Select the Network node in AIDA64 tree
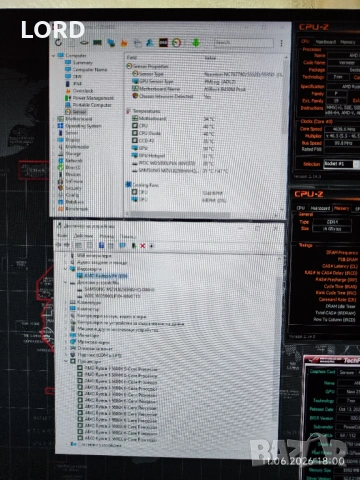The image size is (360, 480). point(70,161)
